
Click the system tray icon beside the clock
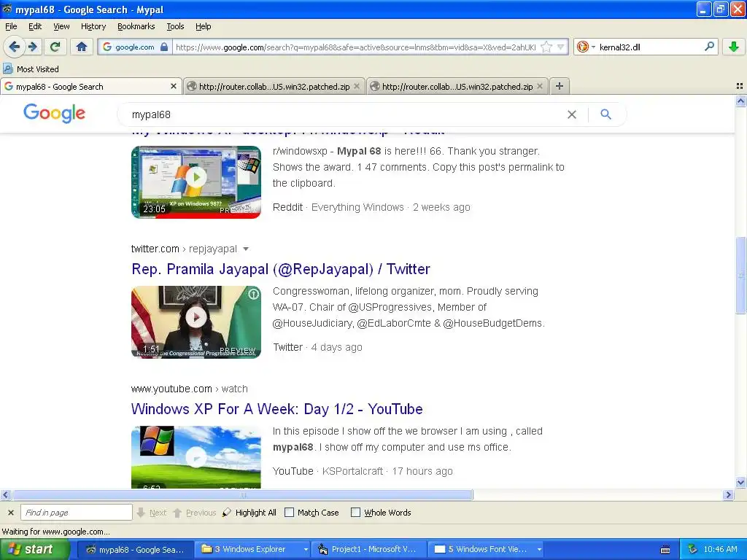(x=693, y=550)
